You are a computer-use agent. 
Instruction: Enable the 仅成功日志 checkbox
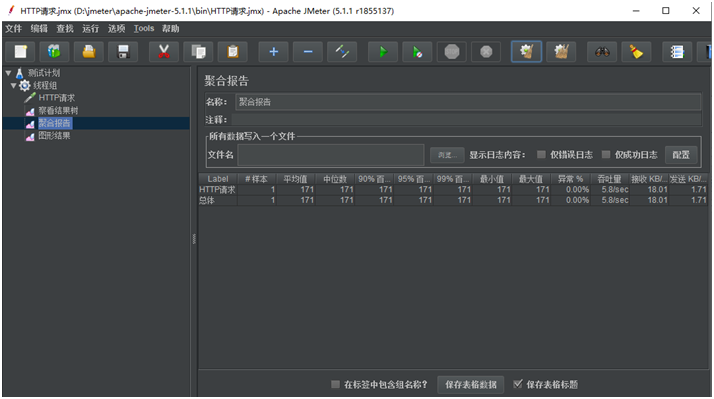click(606, 154)
